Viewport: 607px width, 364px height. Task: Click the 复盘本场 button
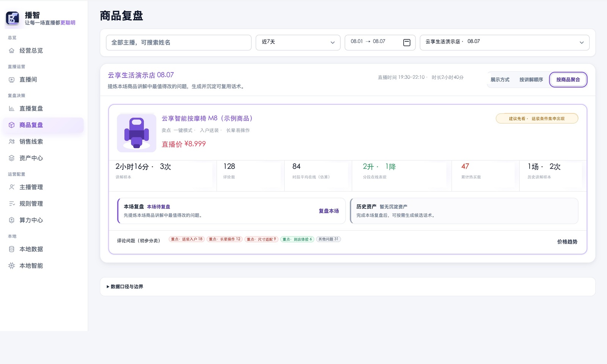click(329, 211)
